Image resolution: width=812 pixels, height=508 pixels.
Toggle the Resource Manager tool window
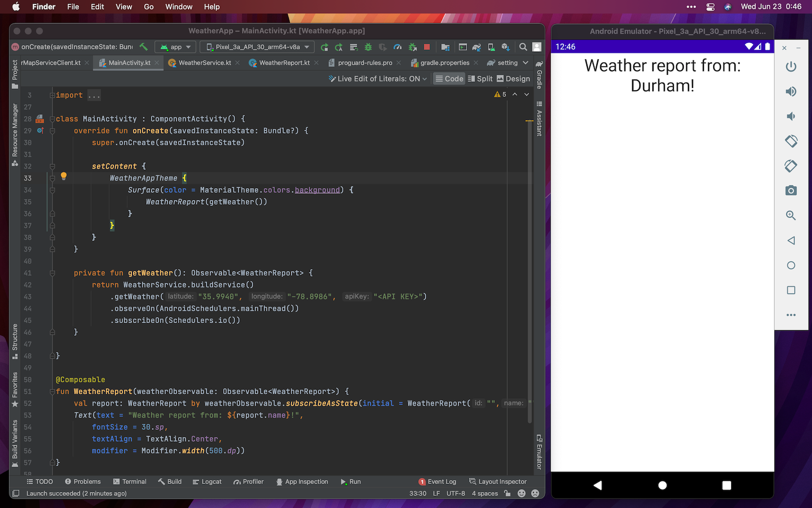[15, 135]
